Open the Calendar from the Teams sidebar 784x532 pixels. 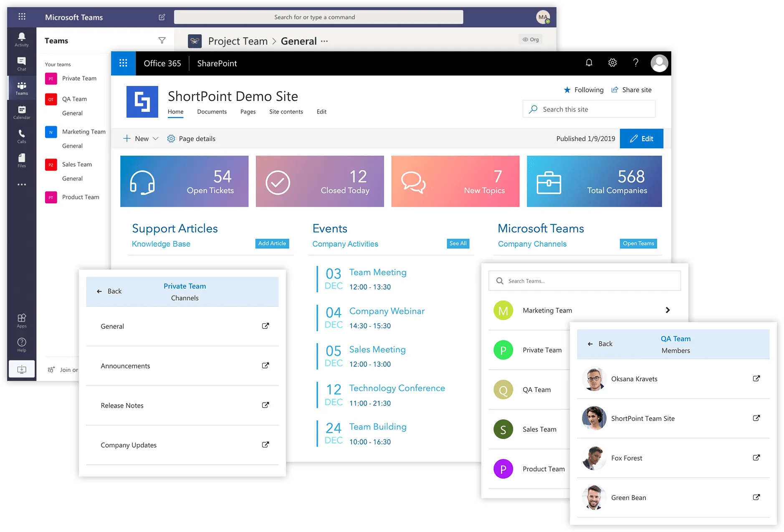tap(21, 111)
